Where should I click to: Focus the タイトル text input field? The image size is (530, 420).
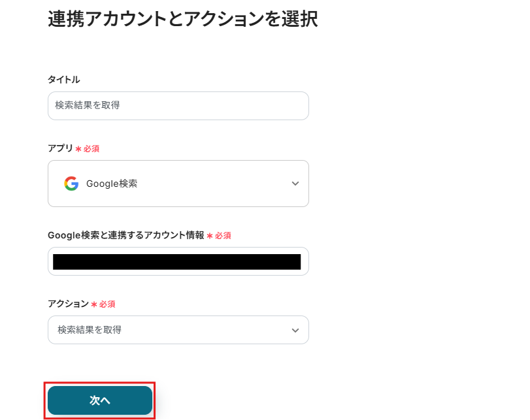(178, 105)
